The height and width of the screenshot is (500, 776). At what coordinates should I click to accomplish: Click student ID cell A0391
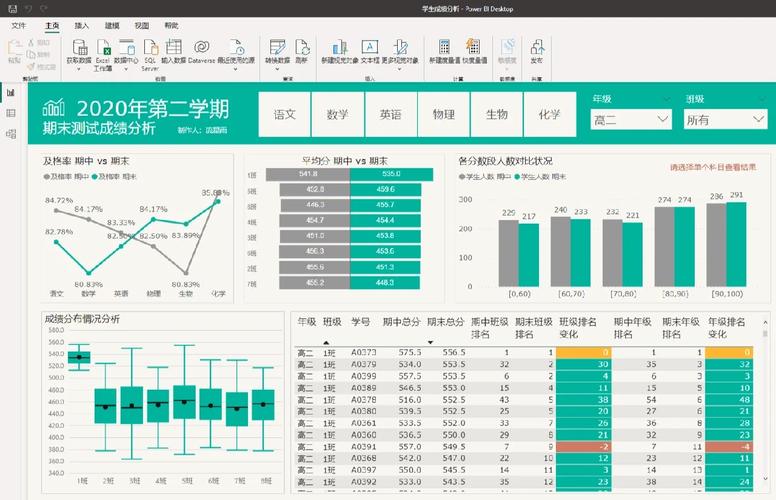point(364,447)
